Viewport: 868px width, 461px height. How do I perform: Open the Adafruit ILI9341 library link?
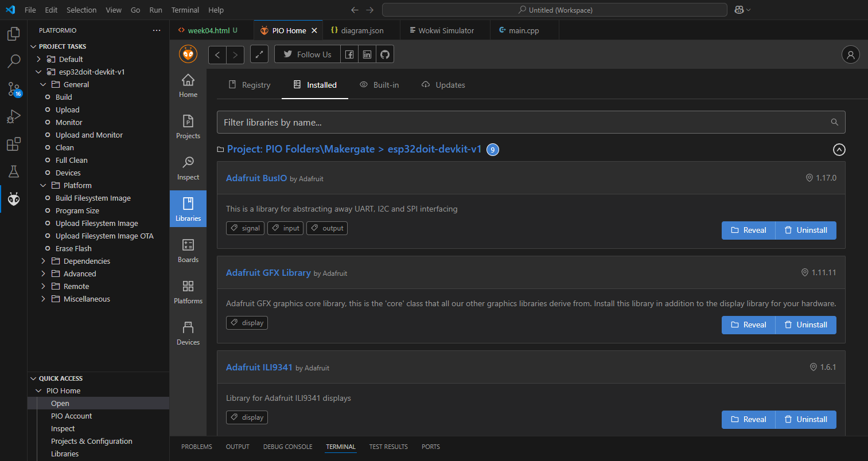click(x=259, y=367)
